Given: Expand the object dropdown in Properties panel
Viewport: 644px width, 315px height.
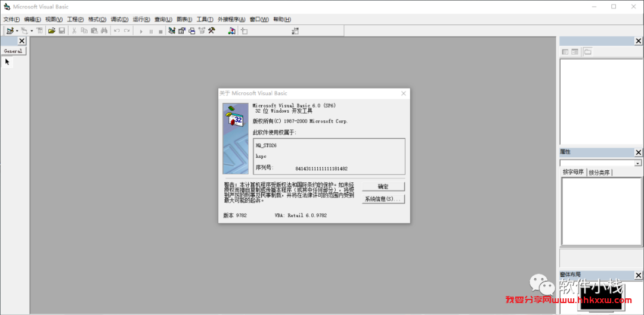Looking at the screenshot, I should pos(638,163).
